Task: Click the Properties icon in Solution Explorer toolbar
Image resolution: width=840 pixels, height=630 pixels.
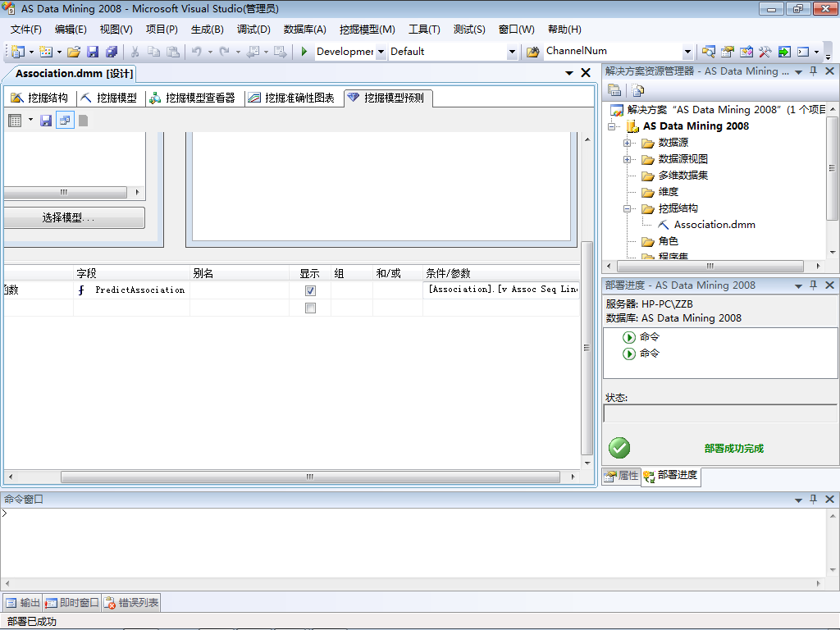Action: click(614, 90)
